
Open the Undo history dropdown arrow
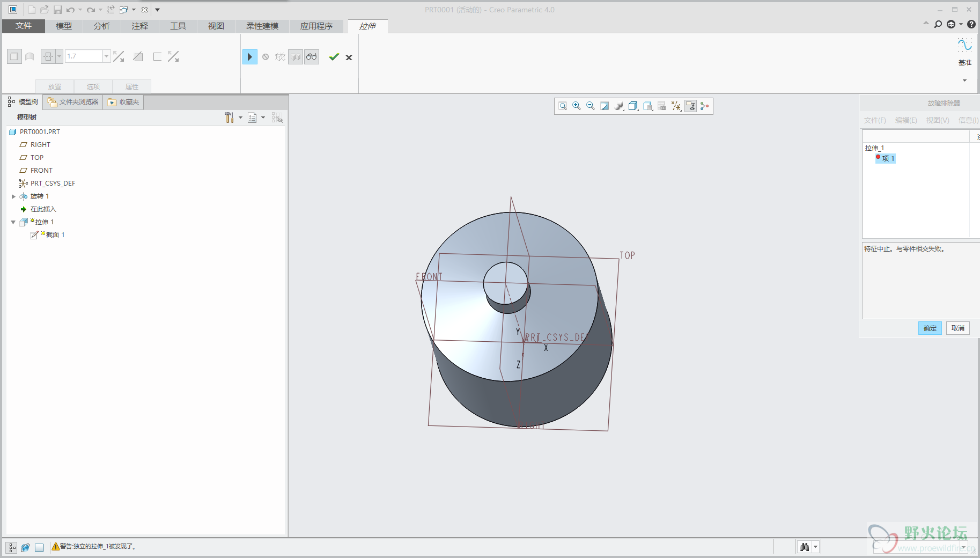80,10
